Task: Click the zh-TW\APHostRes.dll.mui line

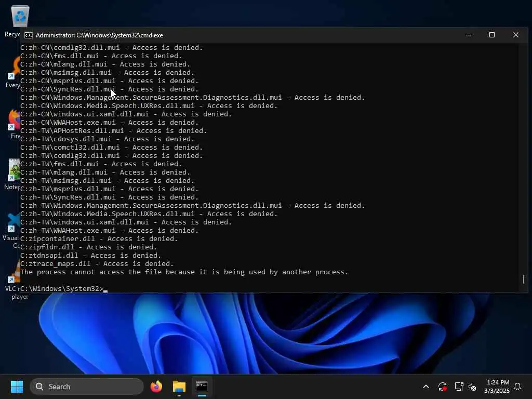Action: pyautogui.click(x=114, y=130)
